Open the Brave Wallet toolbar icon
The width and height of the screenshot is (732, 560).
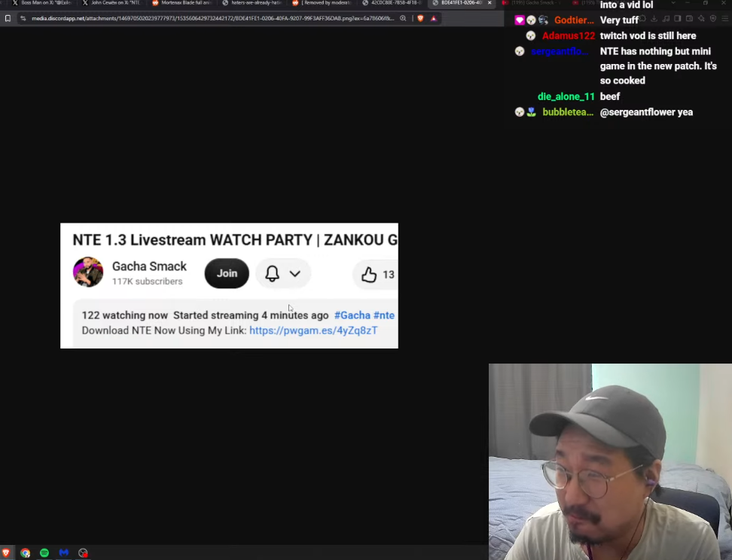coord(689,19)
